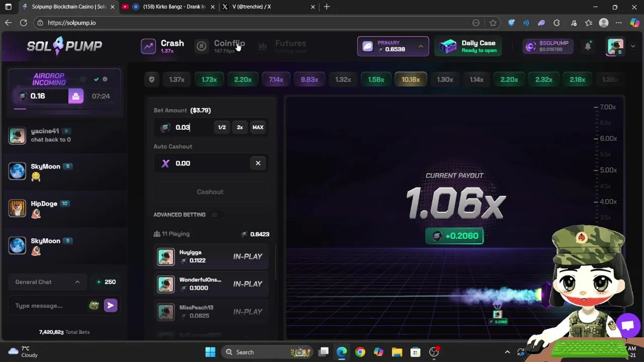Set bet to MAX
The height and width of the screenshot is (362, 644).
258,127
